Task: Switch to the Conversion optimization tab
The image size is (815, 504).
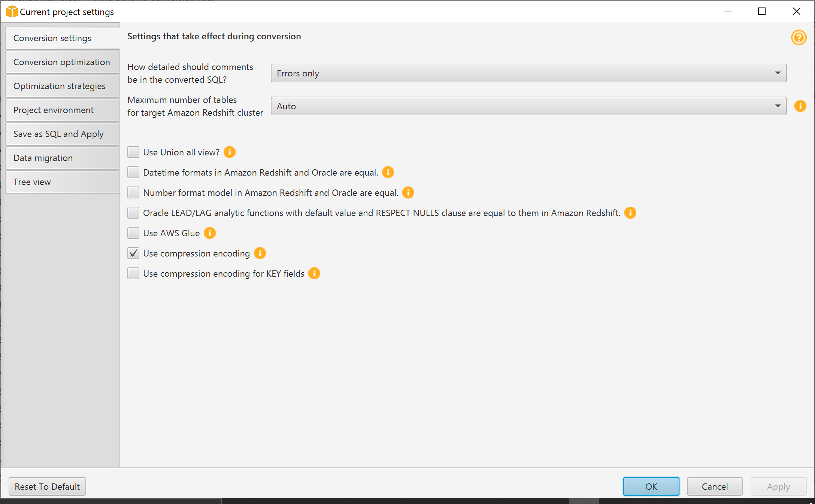Action: [63, 62]
